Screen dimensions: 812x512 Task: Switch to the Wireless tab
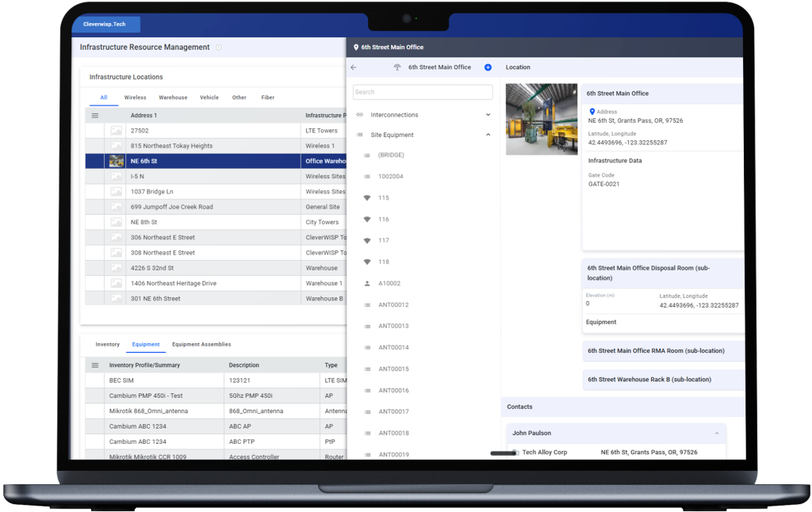(135, 97)
